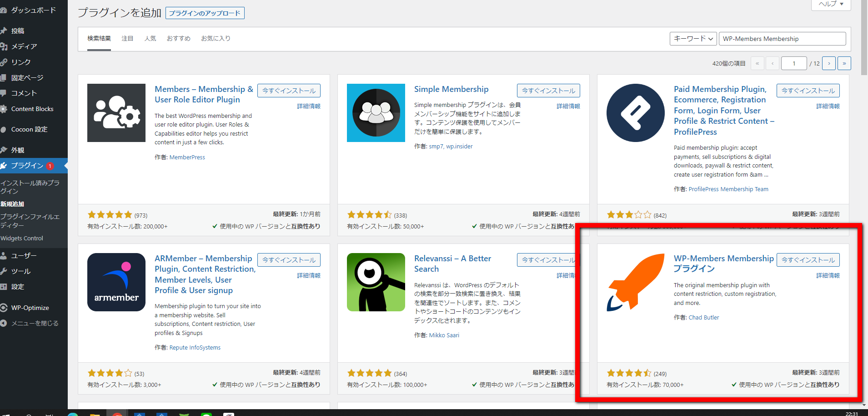The height and width of the screenshot is (416, 868).
Task: Click the リンク chain icon in sidebar
Action: coord(3,62)
